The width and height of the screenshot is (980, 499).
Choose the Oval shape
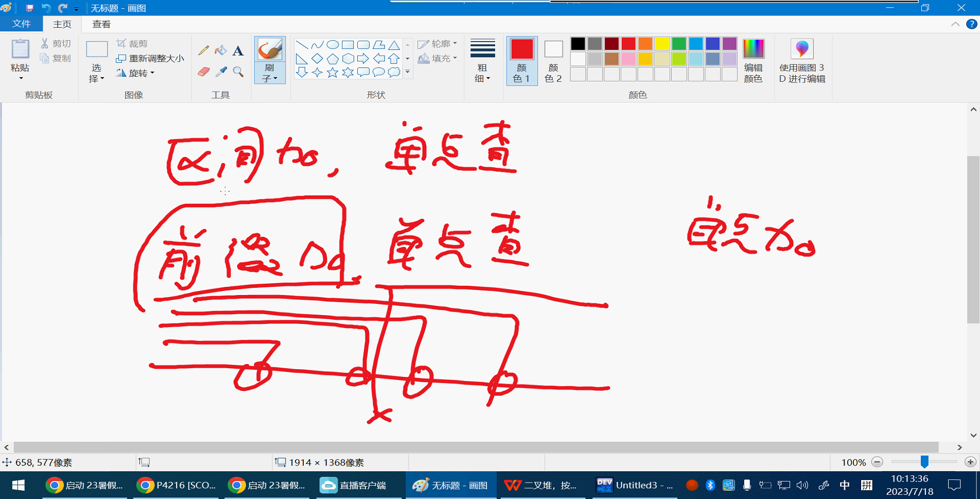point(333,45)
